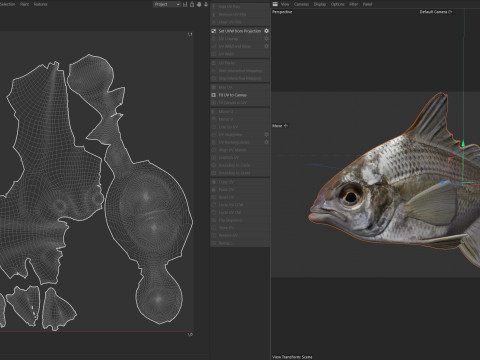The image size is (480, 360).
Task: Run Set UVW from Projection command
Action: click(240, 31)
